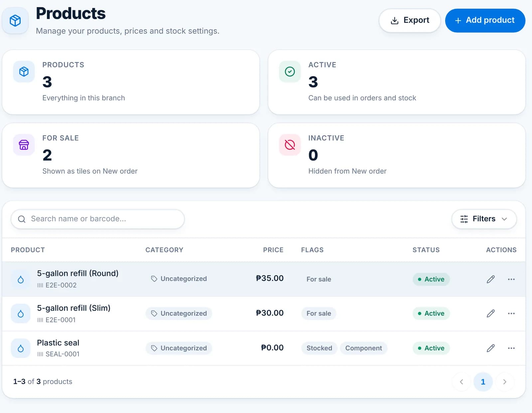Click the Active card checkmark icon
This screenshot has width=532, height=413.
point(290,71)
